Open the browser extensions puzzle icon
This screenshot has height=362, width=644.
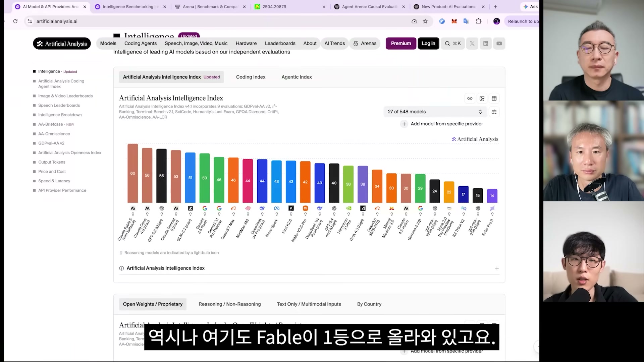[x=479, y=21]
